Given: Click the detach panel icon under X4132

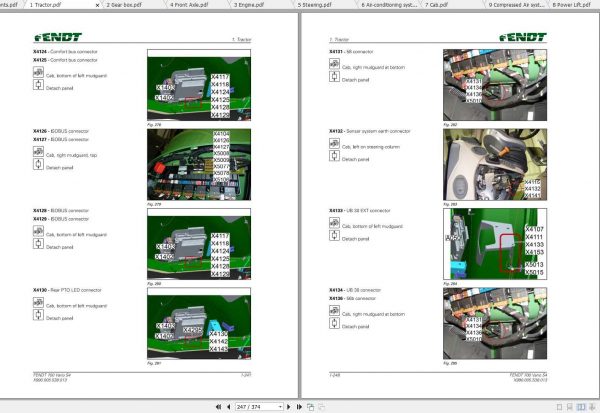Looking at the screenshot, I should coord(334,156).
